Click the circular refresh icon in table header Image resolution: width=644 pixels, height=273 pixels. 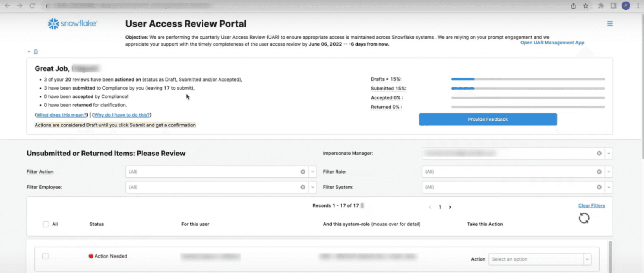pyautogui.click(x=584, y=218)
